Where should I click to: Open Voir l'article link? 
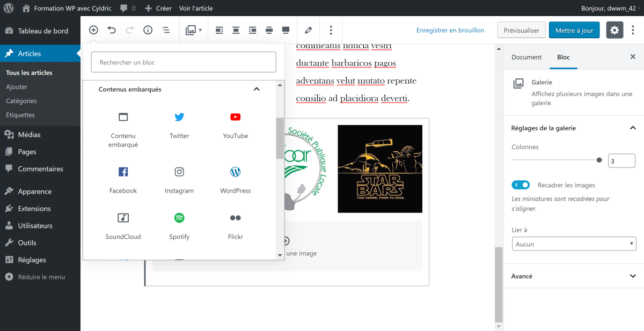pos(196,8)
